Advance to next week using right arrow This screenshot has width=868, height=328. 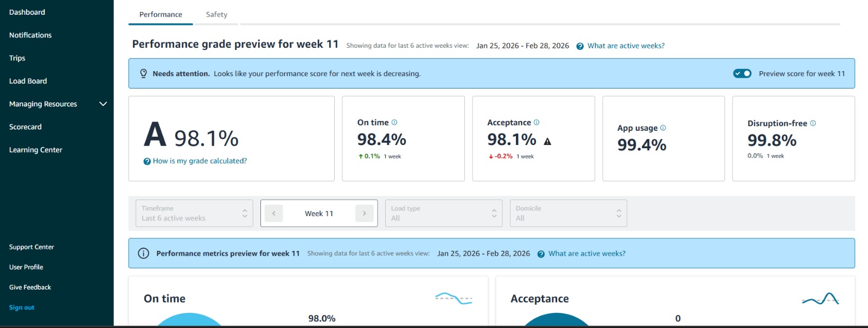[364, 213]
